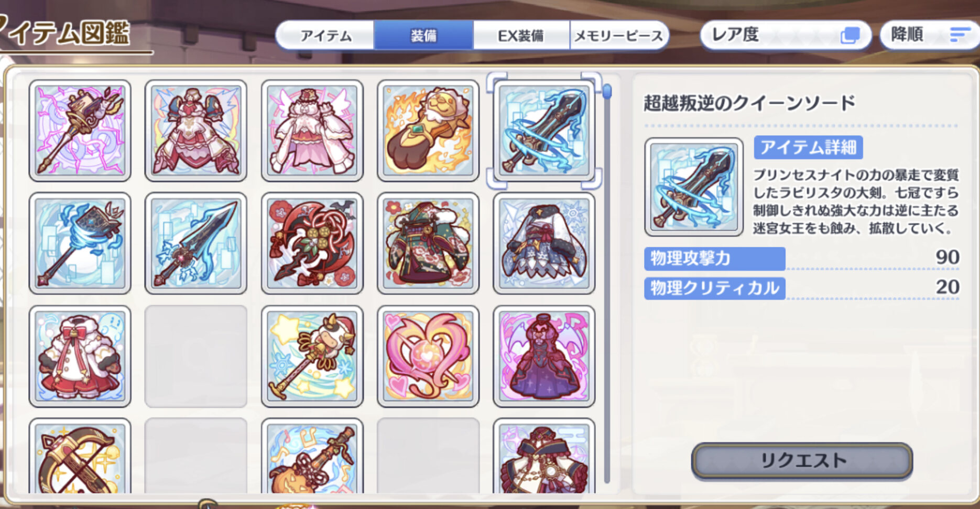980x509 pixels.
Task: Select the purple lightning staff equipment icon
Action: tap(80, 131)
